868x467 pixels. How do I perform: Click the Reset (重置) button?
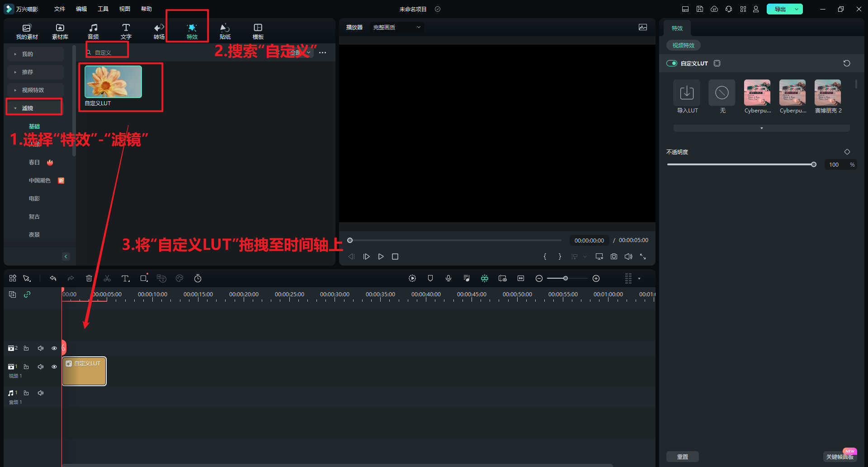point(682,457)
